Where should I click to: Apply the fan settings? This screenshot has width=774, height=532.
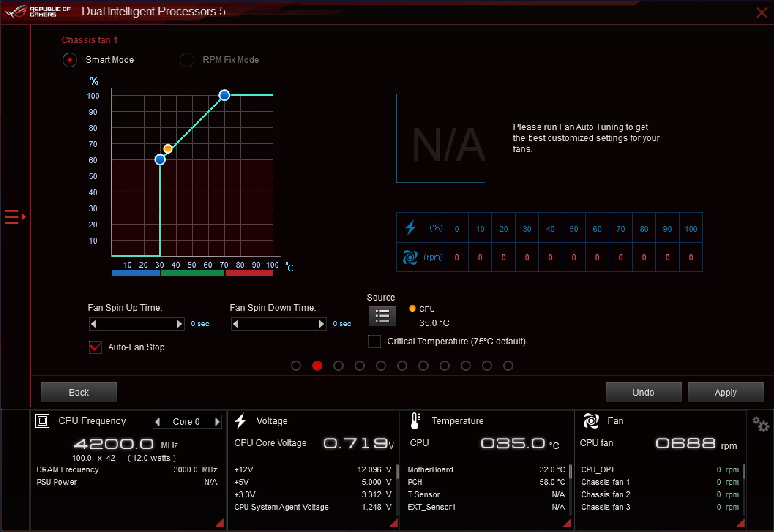[x=726, y=392]
